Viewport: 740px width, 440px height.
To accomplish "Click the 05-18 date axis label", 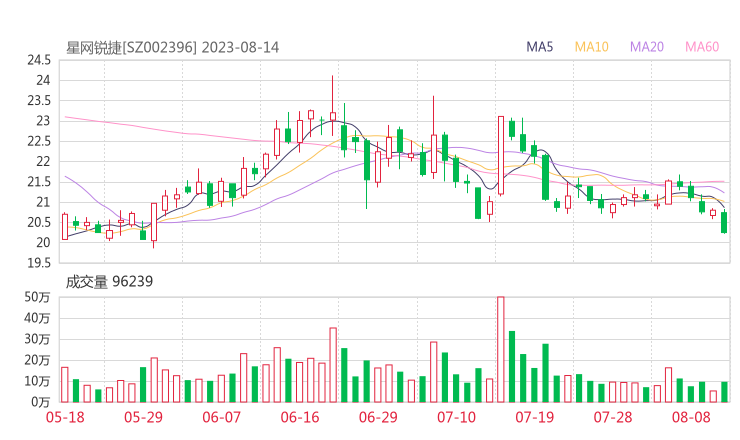I will [65, 417].
